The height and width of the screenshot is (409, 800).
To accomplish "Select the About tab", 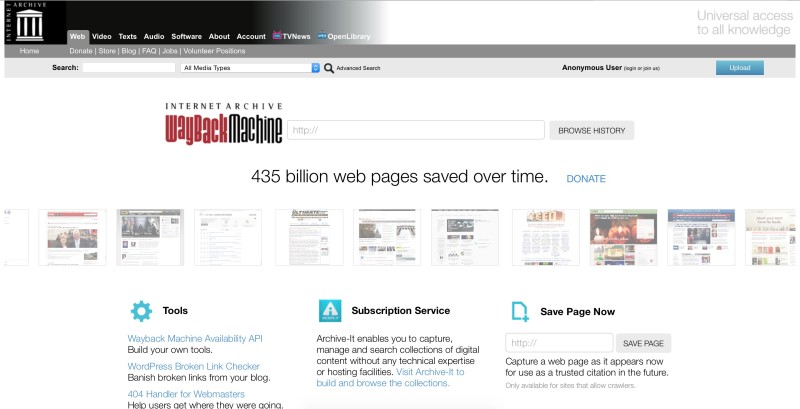I will (x=219, y=37).
